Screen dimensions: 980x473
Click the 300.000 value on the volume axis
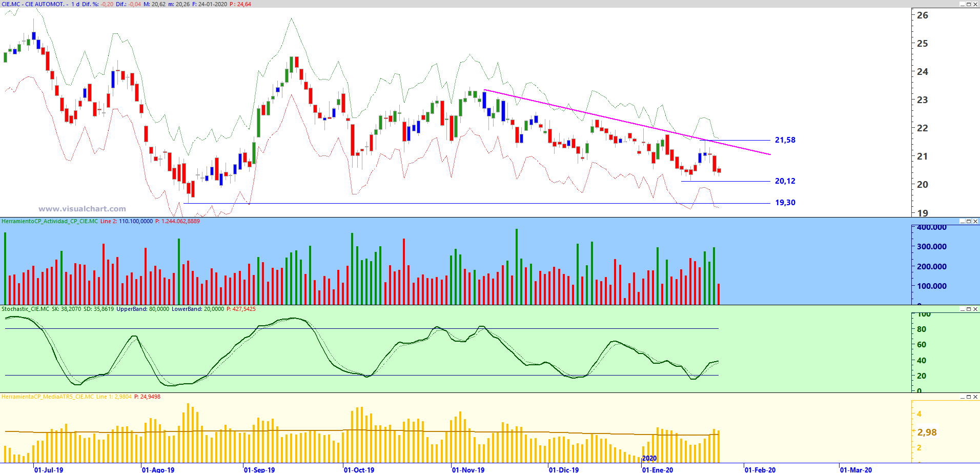click(x=932, y=247)
